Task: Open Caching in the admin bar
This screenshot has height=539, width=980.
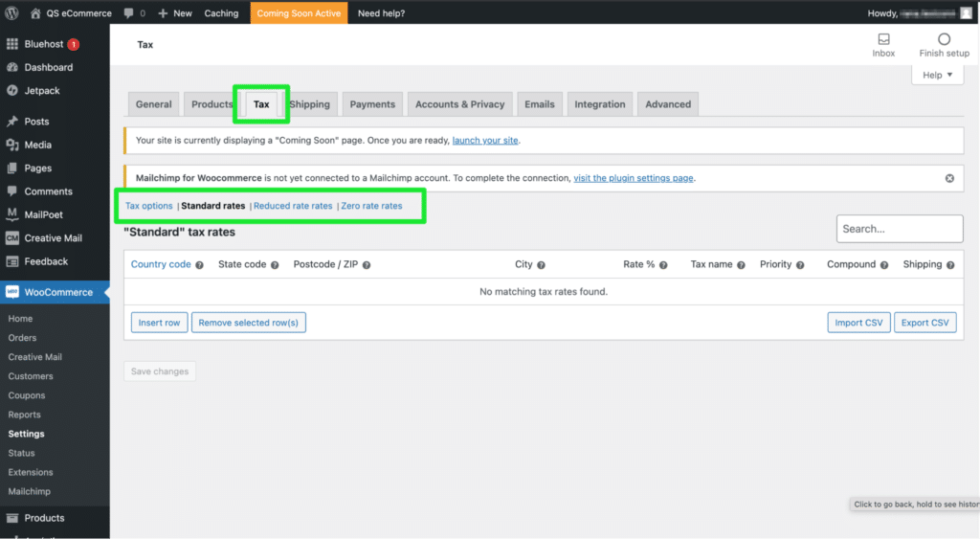Action: [221, 13]
